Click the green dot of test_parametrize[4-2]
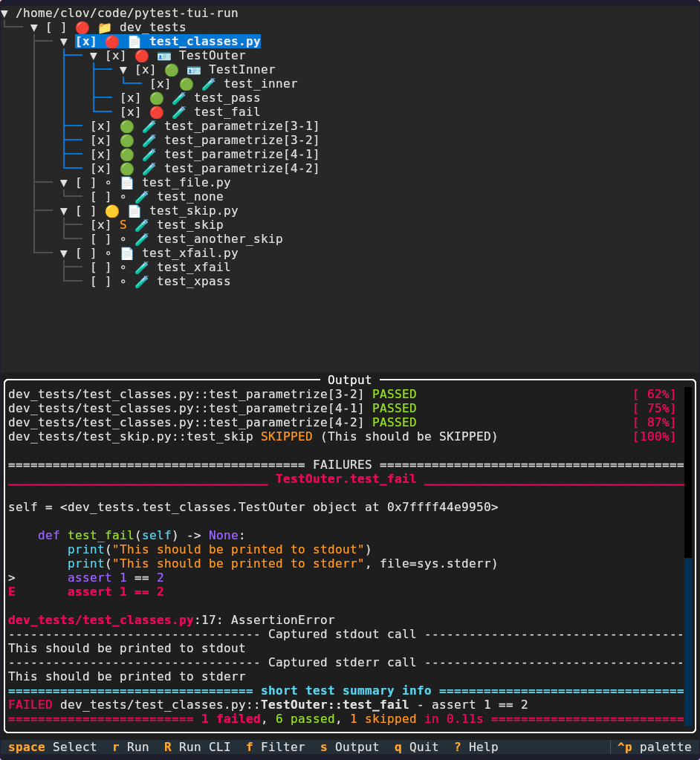Image resolution: width=700 pixels, height=760 pixels. pyautogui.click(x=127, y=169)
